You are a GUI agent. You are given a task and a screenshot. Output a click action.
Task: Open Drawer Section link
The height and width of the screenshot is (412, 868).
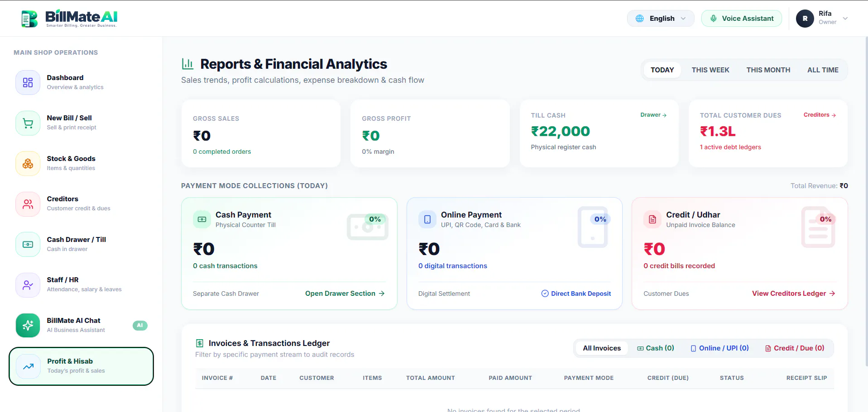345,294
